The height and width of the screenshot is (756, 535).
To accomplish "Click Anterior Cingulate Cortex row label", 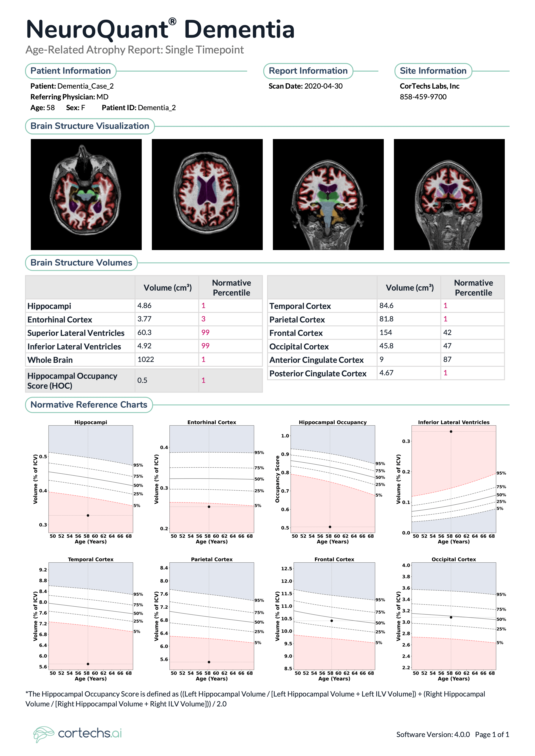I will [317, 360].
